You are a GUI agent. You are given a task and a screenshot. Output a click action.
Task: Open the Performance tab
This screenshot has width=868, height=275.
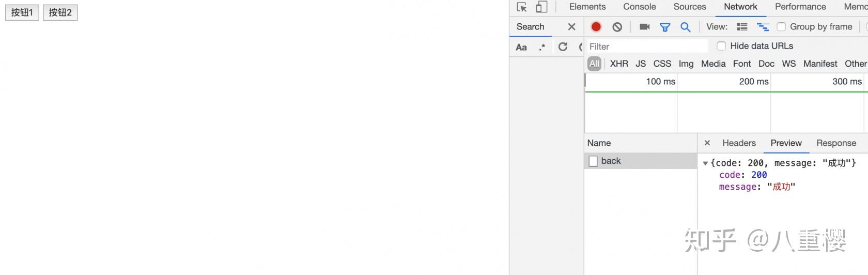point(800,7)
